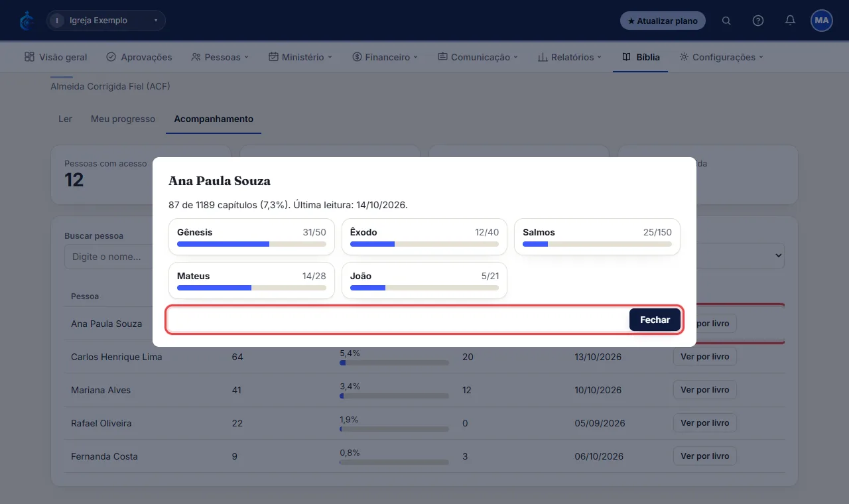Open the search icon in the header
The image size is (849, 504).
click(726, 21)
